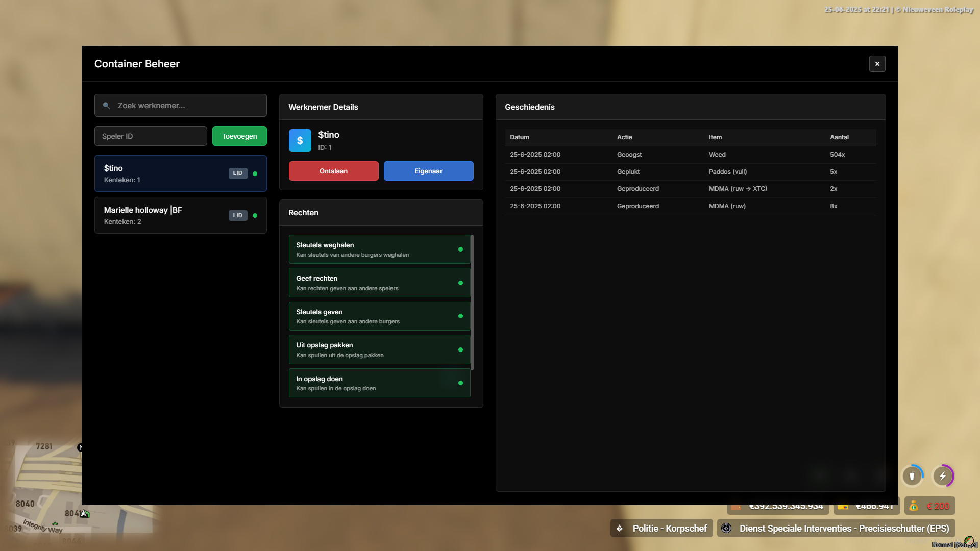Screen dimensions: 980x551
Task: Click the police badge icon beside Politie - Korpschef
Action: click(620, 529)
